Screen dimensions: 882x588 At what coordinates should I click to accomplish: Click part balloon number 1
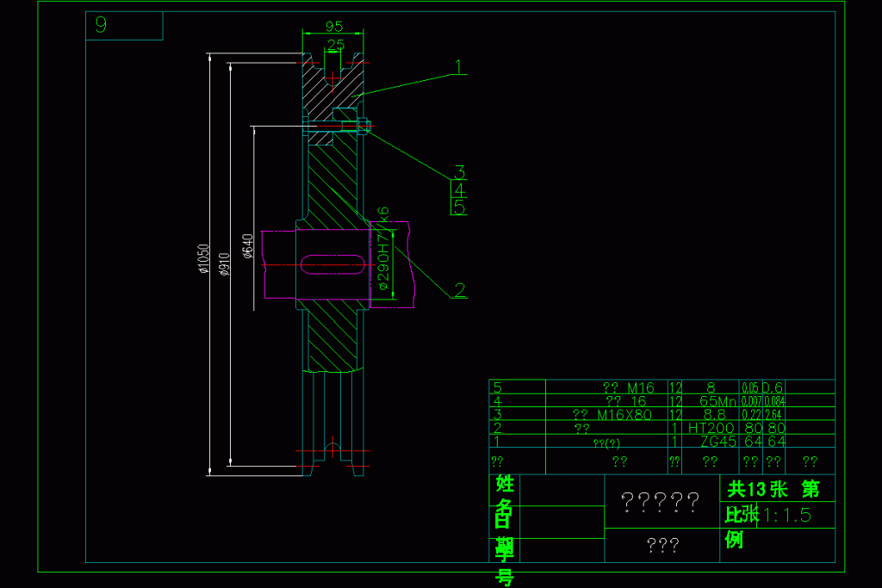coord(459,67)
